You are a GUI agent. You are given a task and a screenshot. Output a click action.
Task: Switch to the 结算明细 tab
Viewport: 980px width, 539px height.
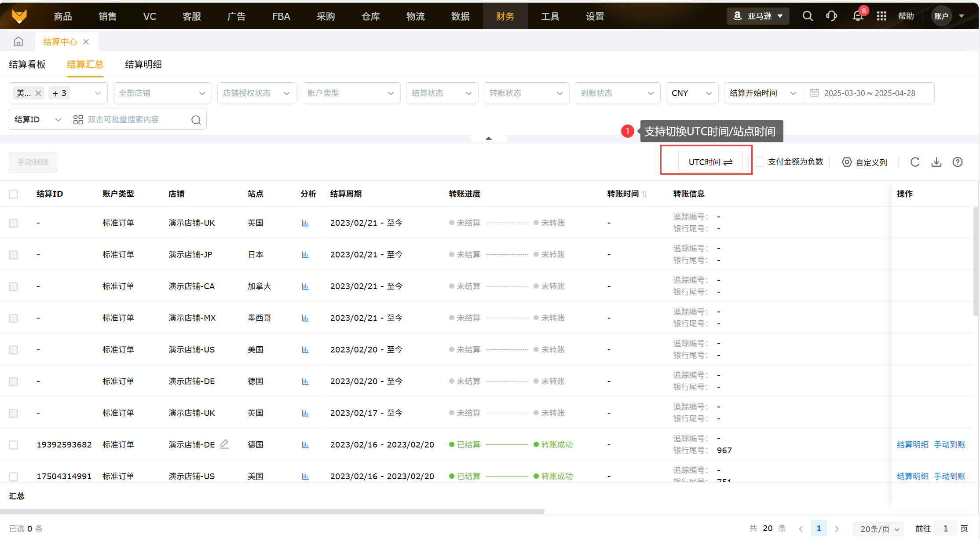(143, 64)
